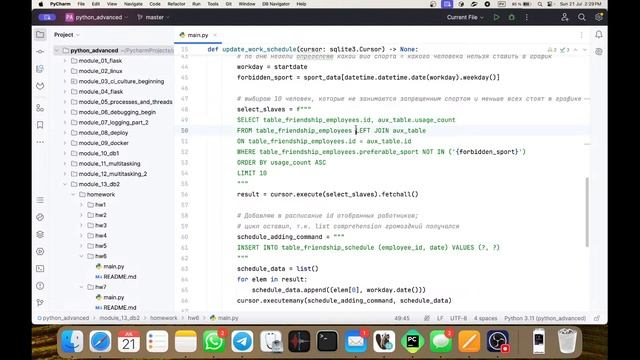Open the Structure tool window icon
This screenshot has height=360, width=640.
click(x=40, y=108)
